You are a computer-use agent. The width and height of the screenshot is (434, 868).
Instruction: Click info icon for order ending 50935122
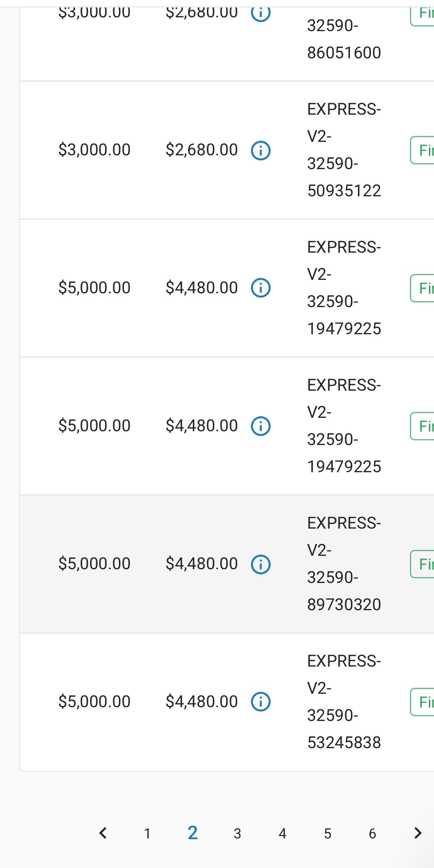coord(261,150)
